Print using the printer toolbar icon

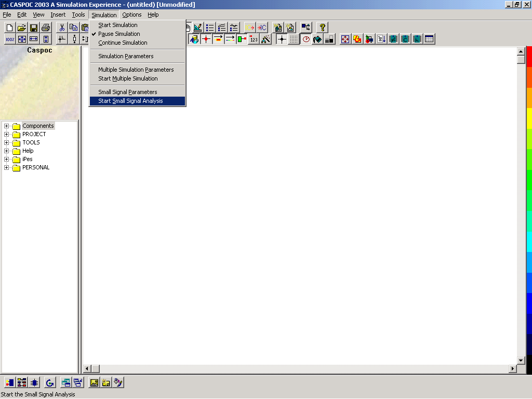coord(46,28)
